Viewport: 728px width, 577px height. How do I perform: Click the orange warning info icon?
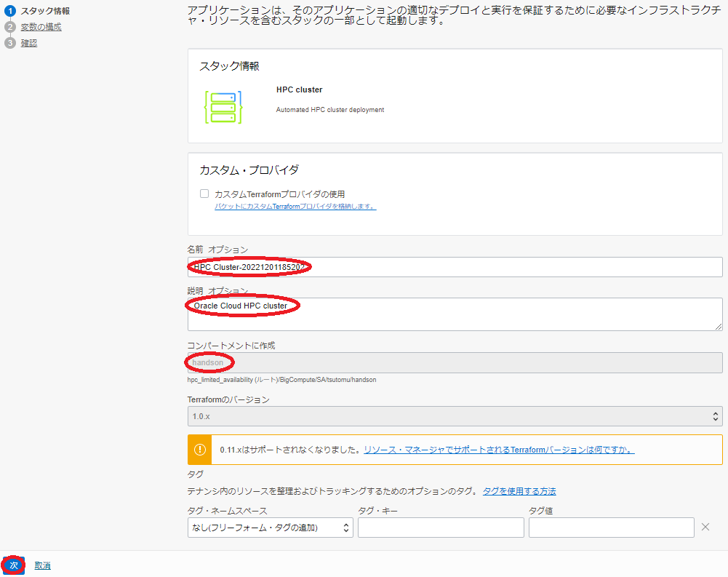(x=200, y=450)
